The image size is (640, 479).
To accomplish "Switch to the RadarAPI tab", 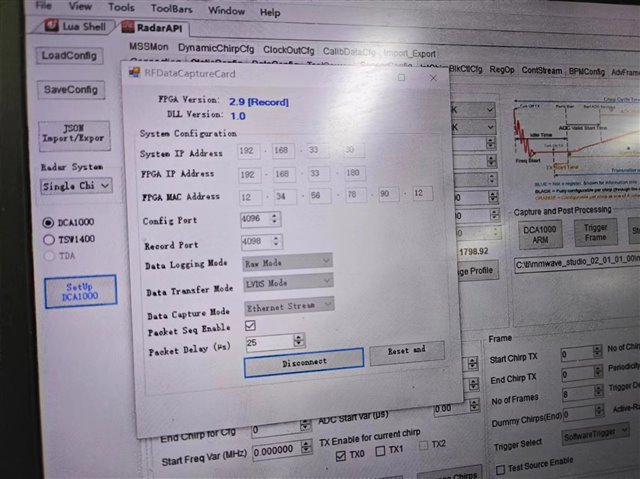I will click(153, 27).
